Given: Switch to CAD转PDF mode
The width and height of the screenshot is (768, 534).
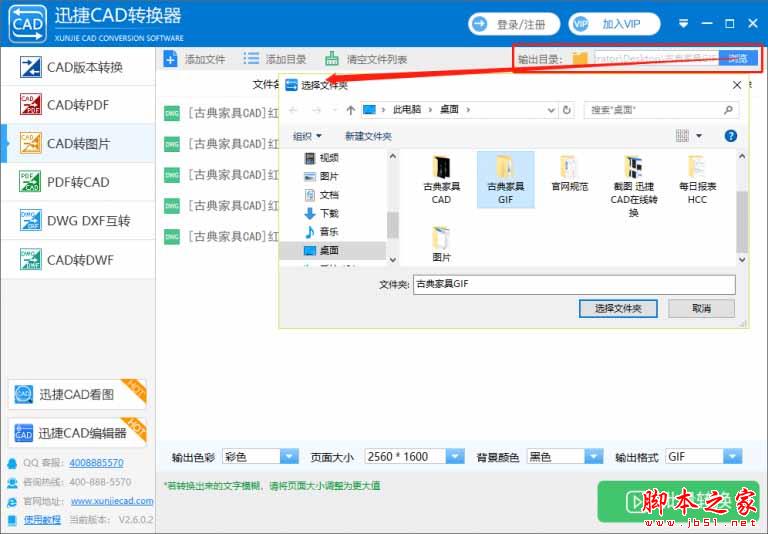Looking at the screenshot, I should (78, 105).
